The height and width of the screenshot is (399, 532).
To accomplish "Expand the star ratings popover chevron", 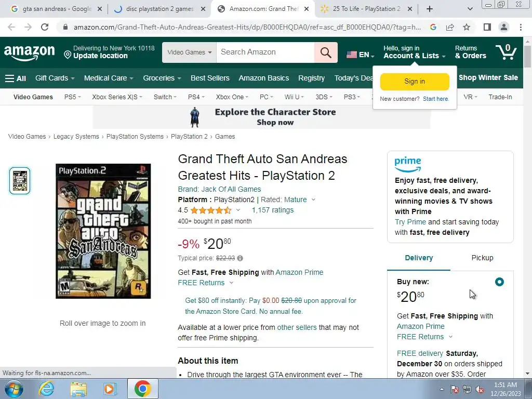I will point(238,210).
